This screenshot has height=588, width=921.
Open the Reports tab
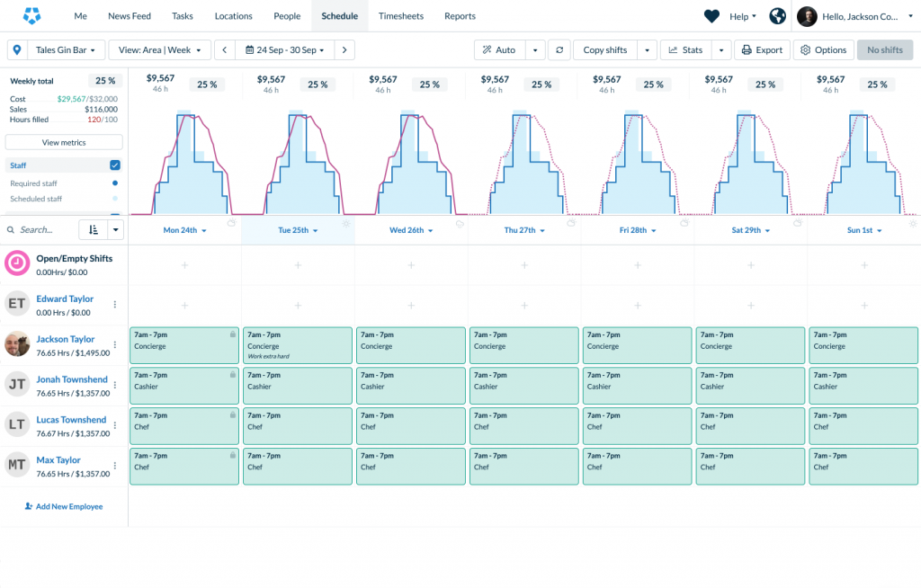pyautogui.click(x=460, y=16)
